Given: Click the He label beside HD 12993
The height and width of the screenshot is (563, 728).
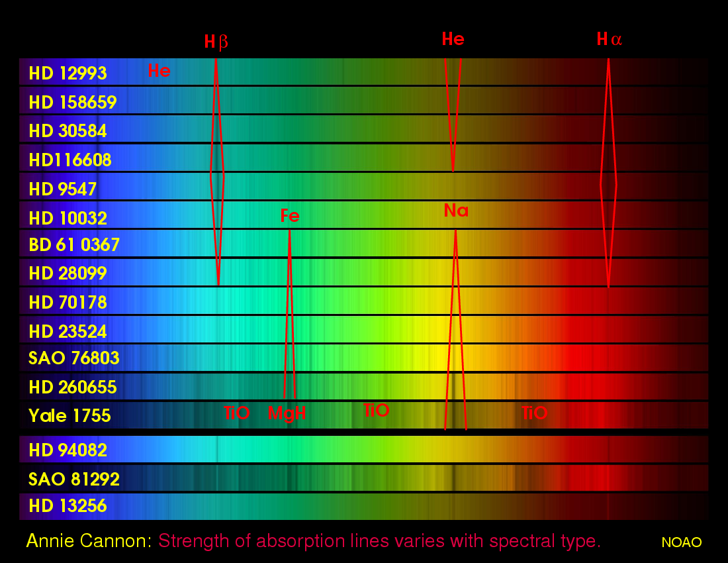Looking at the screenshot, I should coord(159,71).
